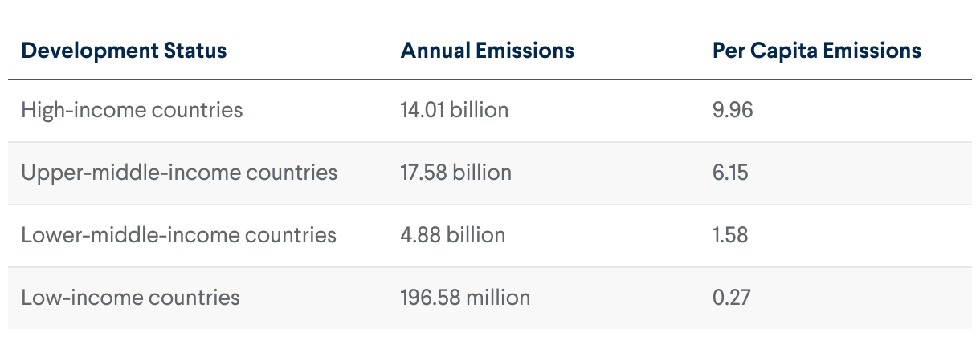Image resolution: width=980 pixels, height=337 pixels.
Task: Click the Development Status column header
Action: coord(124,51)
